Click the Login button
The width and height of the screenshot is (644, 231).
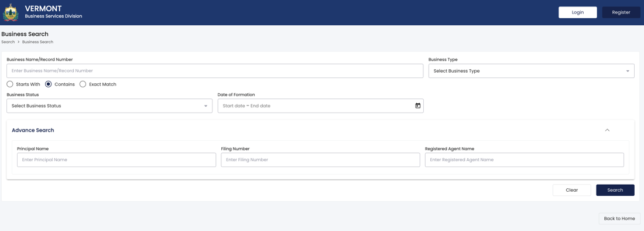tap(578, 12)
